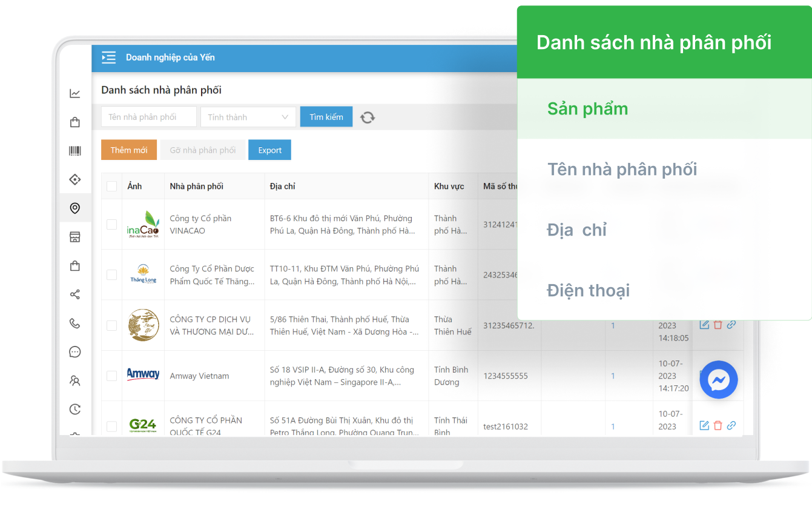Screen dimensions: 812x521
Task: Check the Amway Vietnam row checkbox
Action: coord(111,376)
